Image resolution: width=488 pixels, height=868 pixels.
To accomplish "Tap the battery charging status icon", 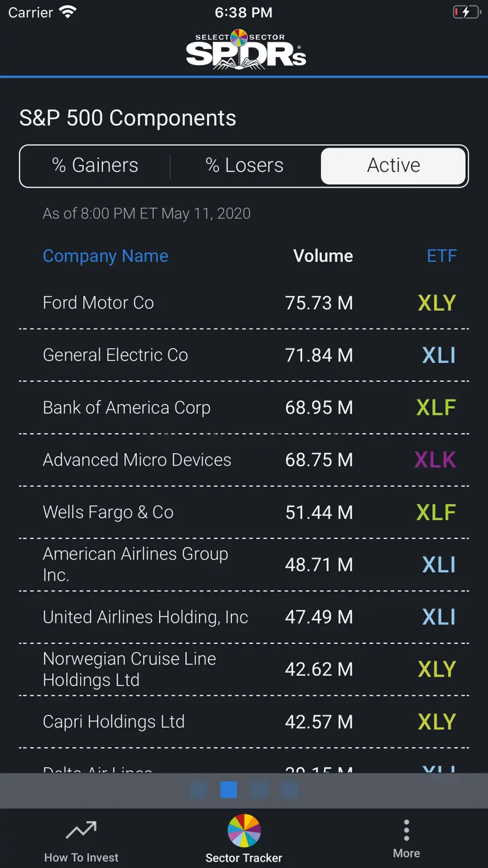I will (x=466, y=13).
